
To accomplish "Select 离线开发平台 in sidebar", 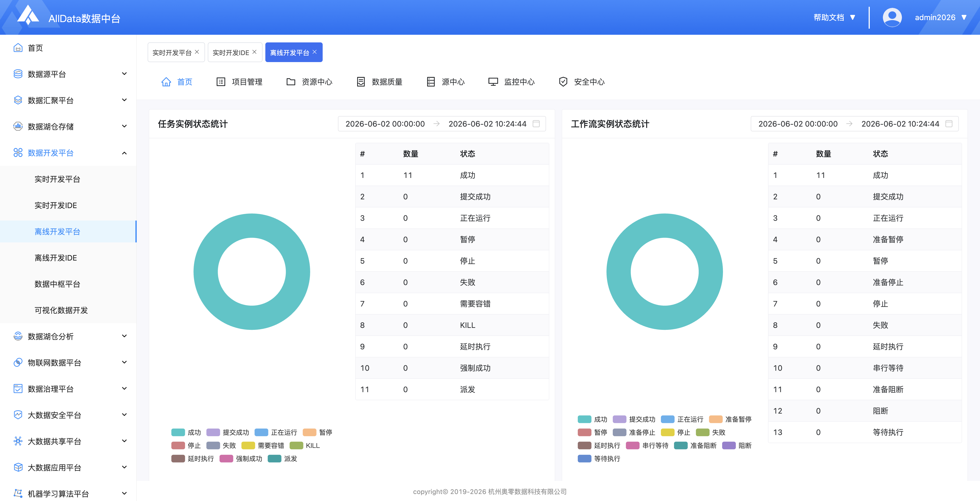I will click(68, 231).
